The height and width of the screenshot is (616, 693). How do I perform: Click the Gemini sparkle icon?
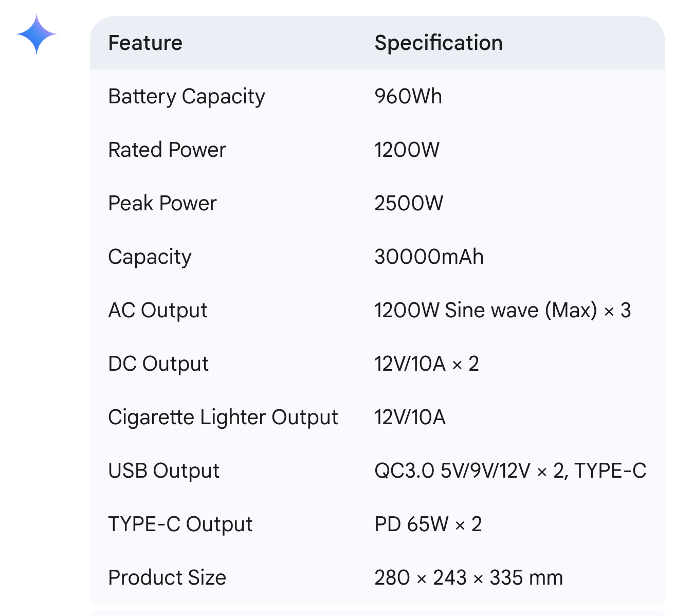[37, 34]
